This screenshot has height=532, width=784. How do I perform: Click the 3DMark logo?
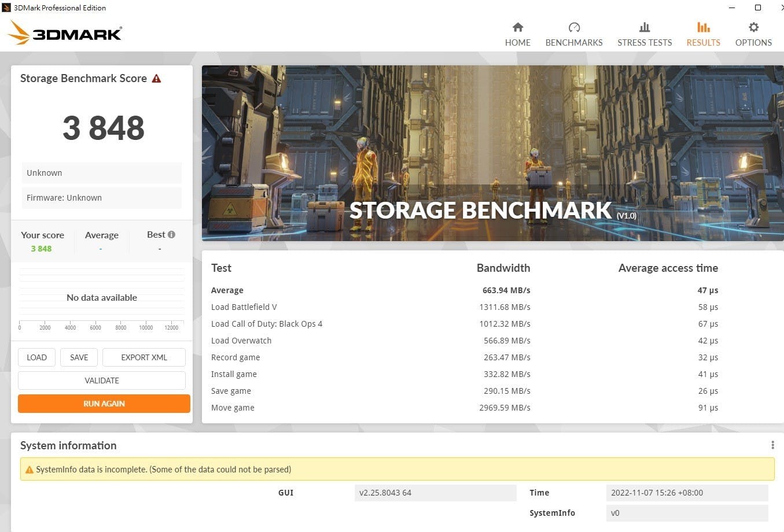65,33
